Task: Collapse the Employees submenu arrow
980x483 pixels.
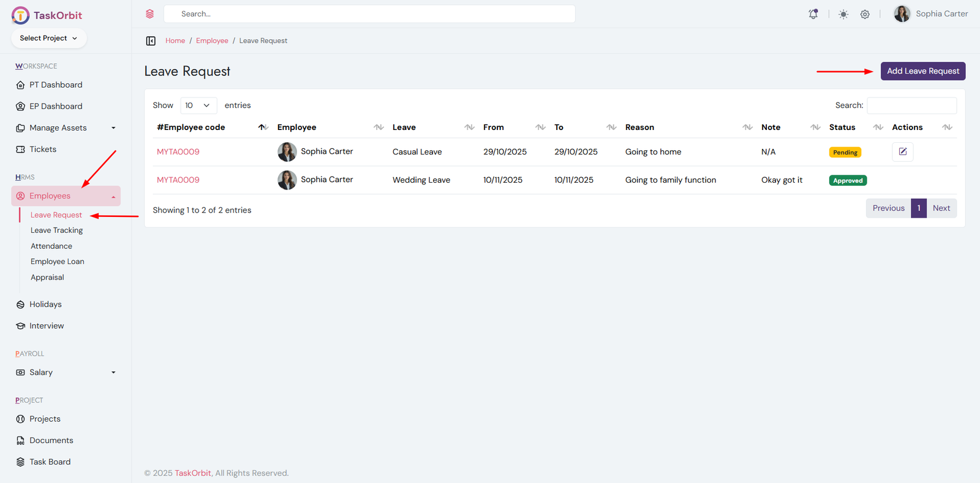Action: tap(113, 197)
